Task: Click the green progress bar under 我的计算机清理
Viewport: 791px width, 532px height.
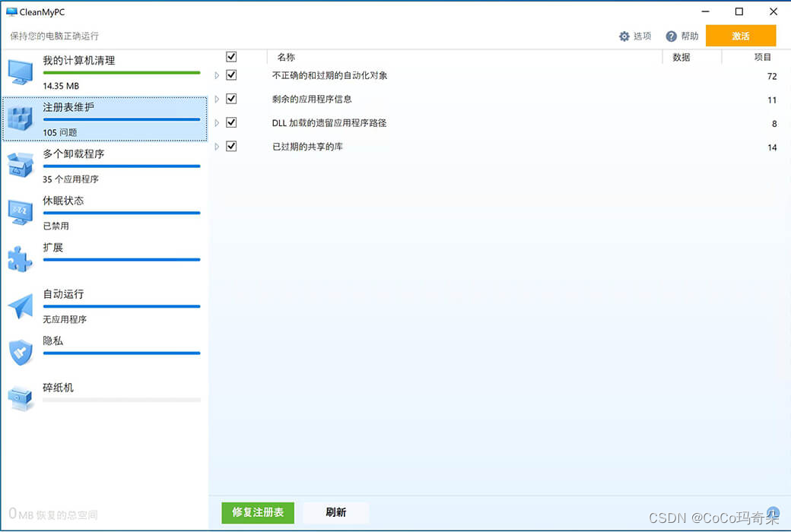Action: (x=122, y=73)
